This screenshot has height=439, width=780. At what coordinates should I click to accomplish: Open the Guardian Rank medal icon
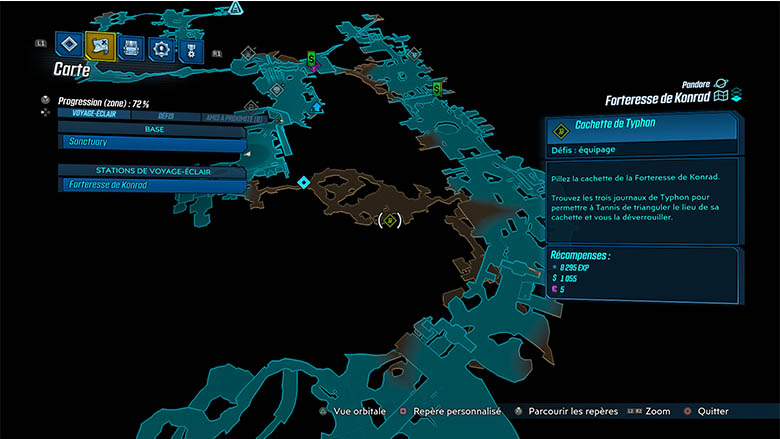click(x=190, y=50)
